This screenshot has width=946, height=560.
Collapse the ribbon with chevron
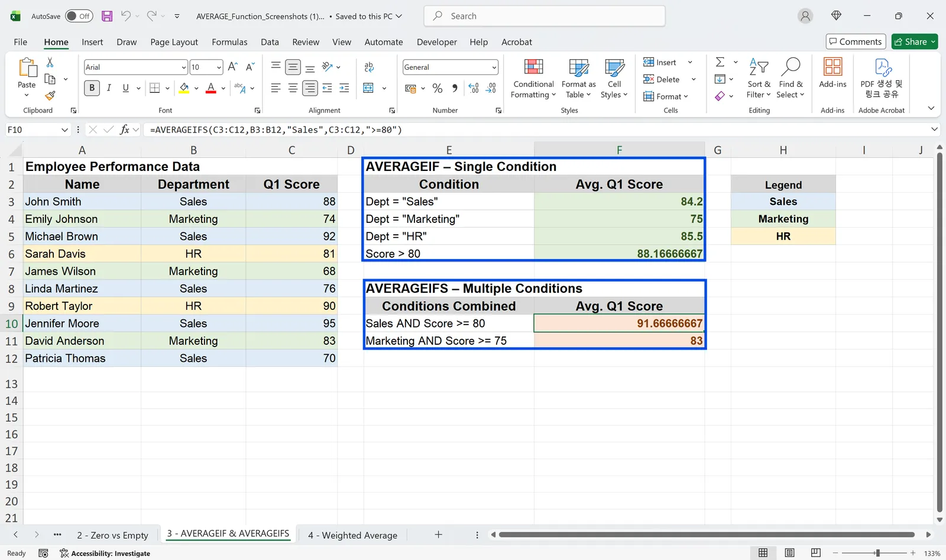(931, 108)
